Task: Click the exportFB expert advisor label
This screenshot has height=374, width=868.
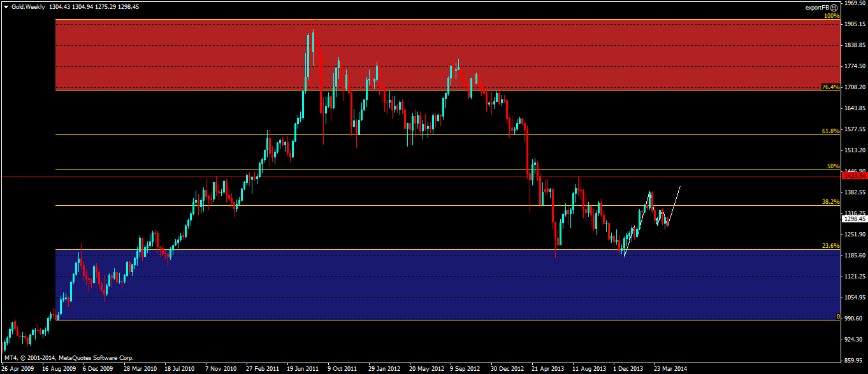Action: coord(818,6)
